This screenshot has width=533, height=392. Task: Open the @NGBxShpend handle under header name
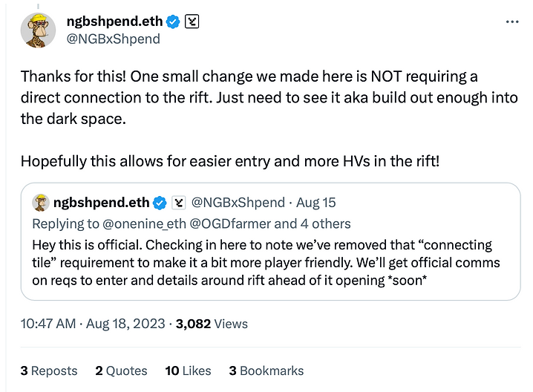pyautogui.click(x=113, y=39)
